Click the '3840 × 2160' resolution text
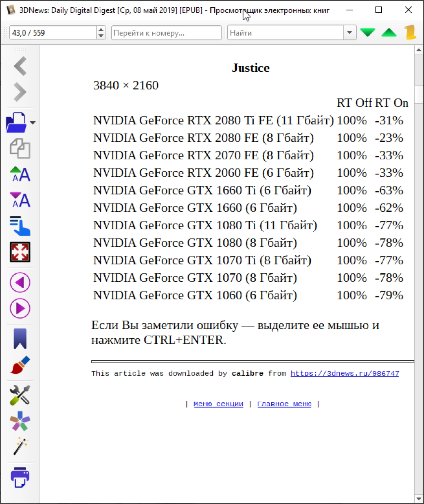This screenshot has height=504, width=424. 126,85
